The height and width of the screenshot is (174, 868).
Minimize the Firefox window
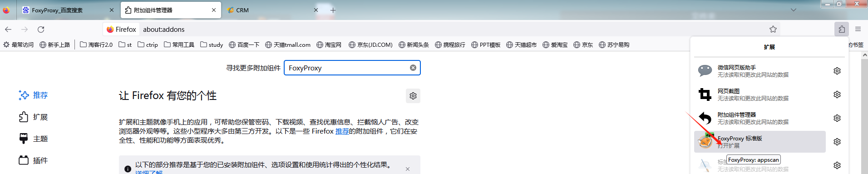828,4
